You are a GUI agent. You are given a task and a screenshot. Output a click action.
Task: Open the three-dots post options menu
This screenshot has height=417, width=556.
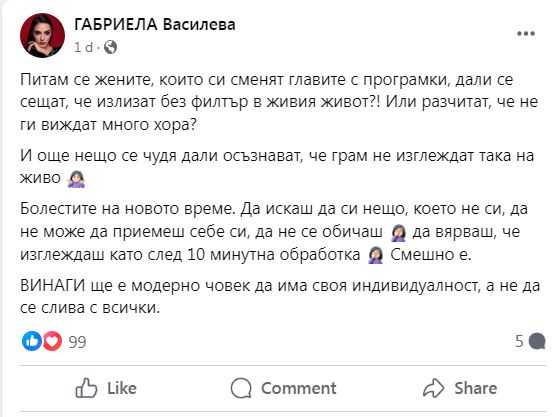click(526, 34)
